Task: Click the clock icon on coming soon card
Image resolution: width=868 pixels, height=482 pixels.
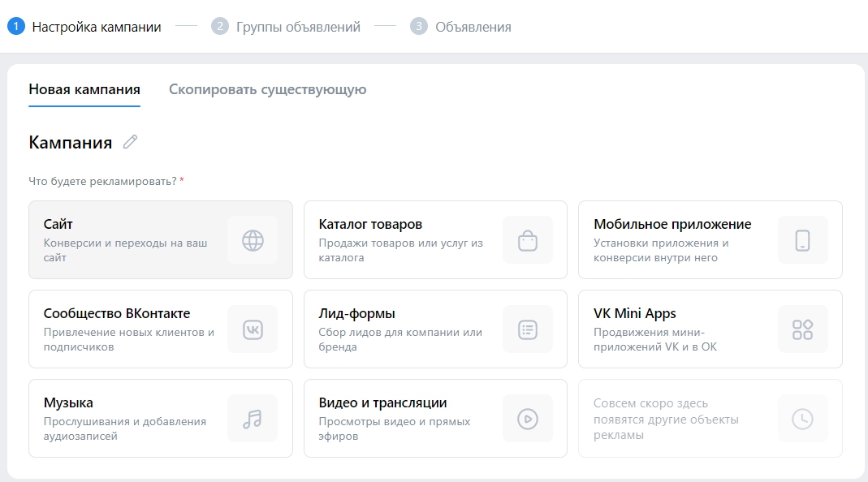Action: click(802, 419)
